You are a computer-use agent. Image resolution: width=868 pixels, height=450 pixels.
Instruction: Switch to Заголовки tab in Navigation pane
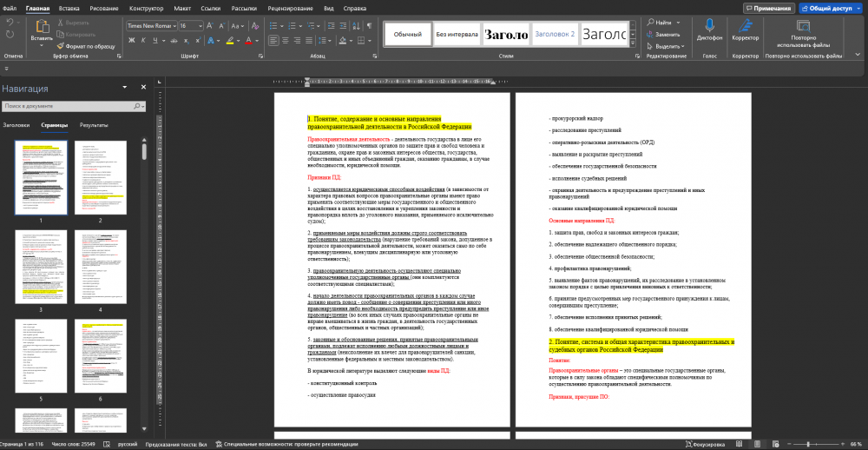coord(16,125)
